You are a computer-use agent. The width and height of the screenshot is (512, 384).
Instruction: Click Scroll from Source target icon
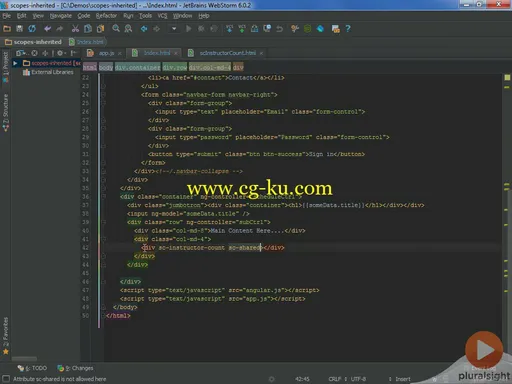(x=34, y=53)
